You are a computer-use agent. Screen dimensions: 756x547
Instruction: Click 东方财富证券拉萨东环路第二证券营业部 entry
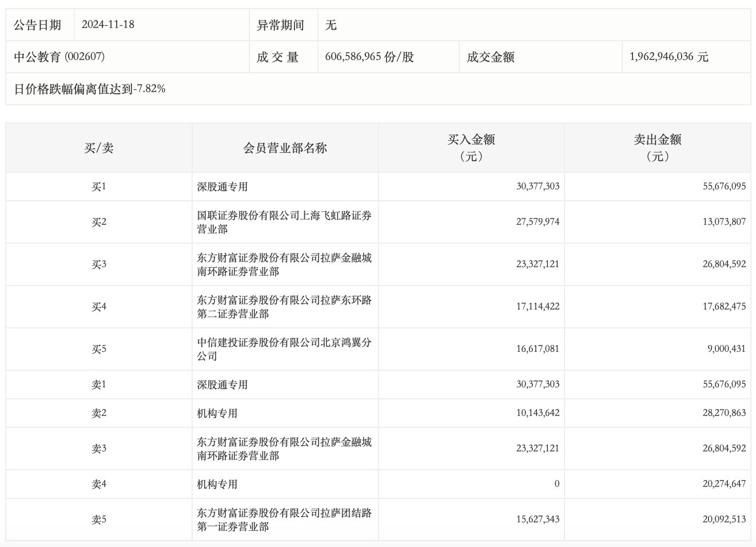click(x=284, y=307)
